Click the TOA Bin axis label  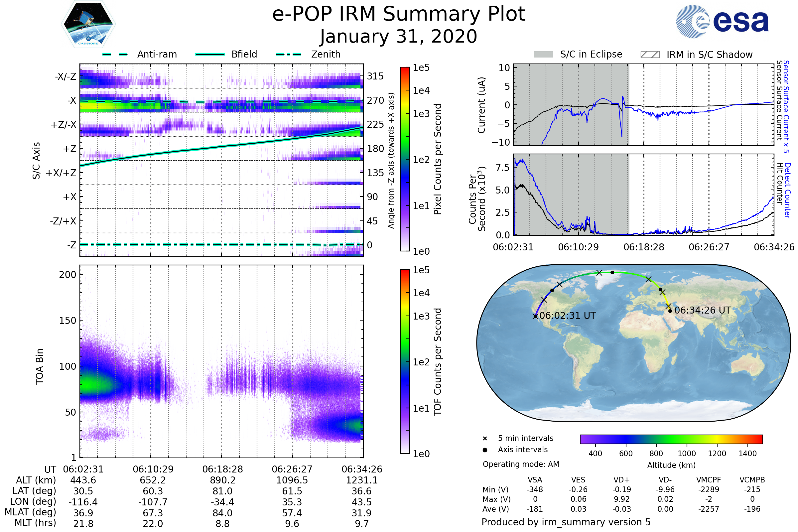tap(40, 366)
